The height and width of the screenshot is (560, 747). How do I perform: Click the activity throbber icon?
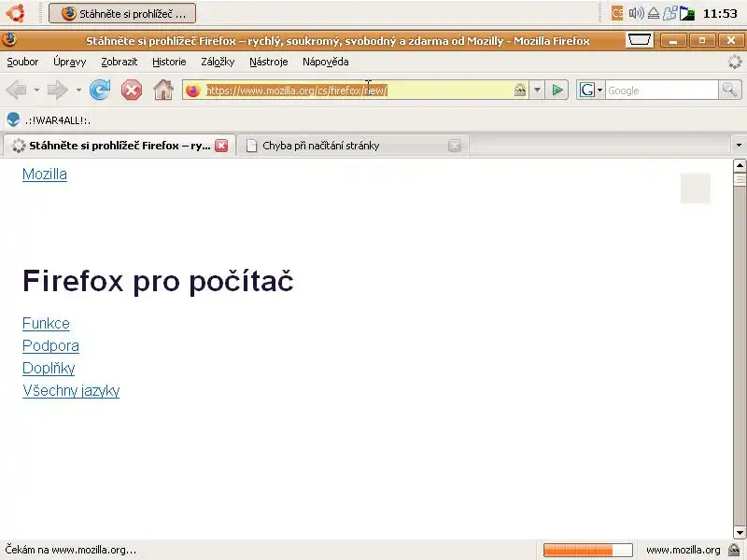pyautogui.click(x=735, y=62)
